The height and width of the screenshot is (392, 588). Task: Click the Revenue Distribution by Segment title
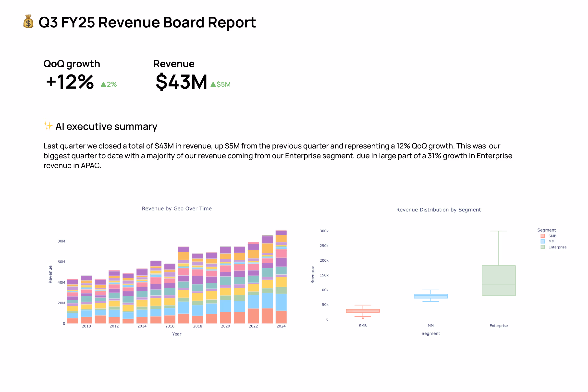438,210
